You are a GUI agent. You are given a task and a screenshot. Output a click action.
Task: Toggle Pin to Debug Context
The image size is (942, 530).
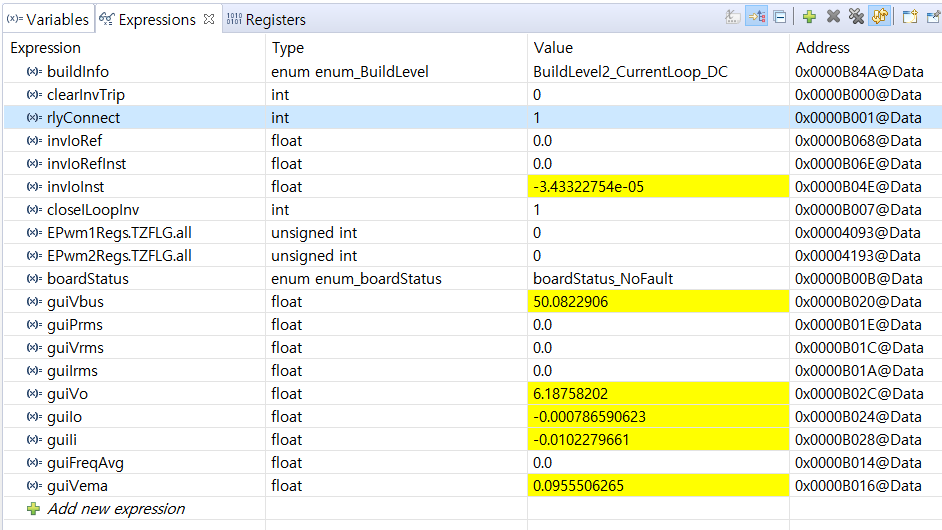[x=933, y=17]
